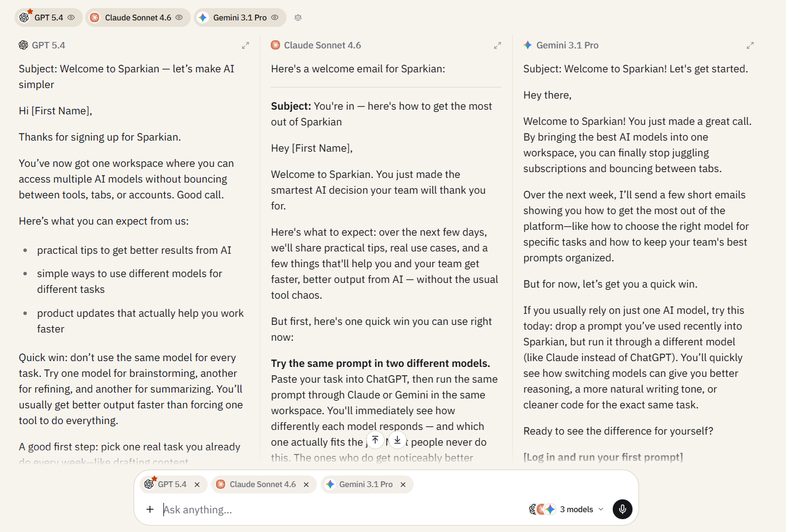Click 'Here's a welcome email for Sparkian:' text
The height and width of the screenshot is (532, 786).
(x=358, y=69)
